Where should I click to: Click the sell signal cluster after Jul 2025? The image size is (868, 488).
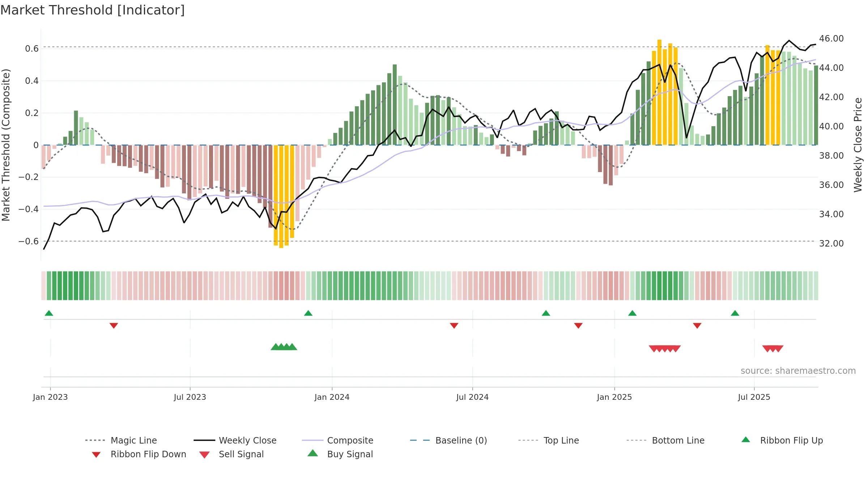click(x=773, y=349)
